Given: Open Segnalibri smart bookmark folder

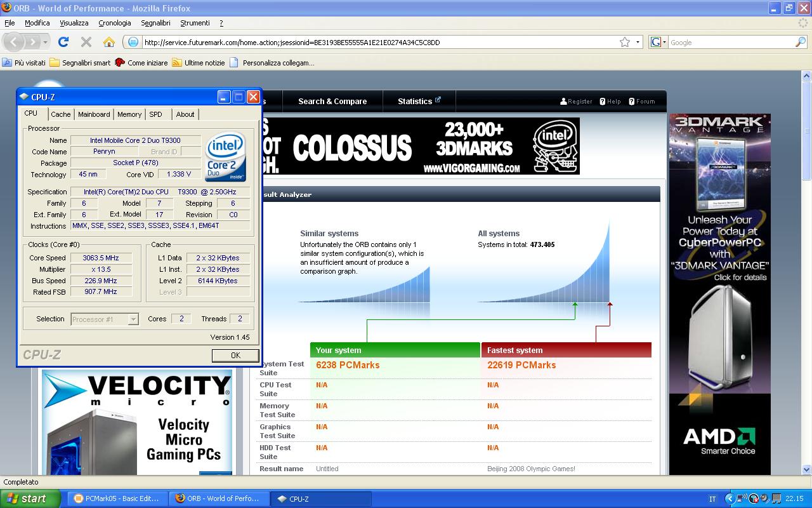Looking at the screenshot, I should (80, 63).
